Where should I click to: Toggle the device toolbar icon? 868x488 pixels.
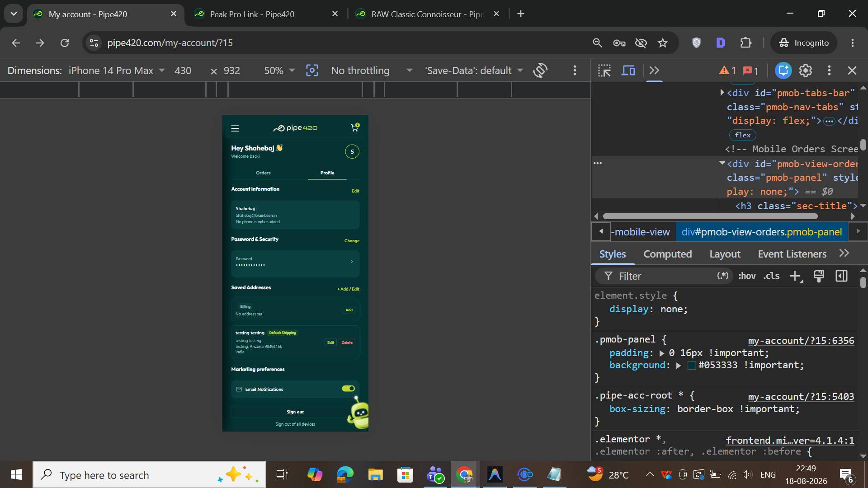click(628, 70)
